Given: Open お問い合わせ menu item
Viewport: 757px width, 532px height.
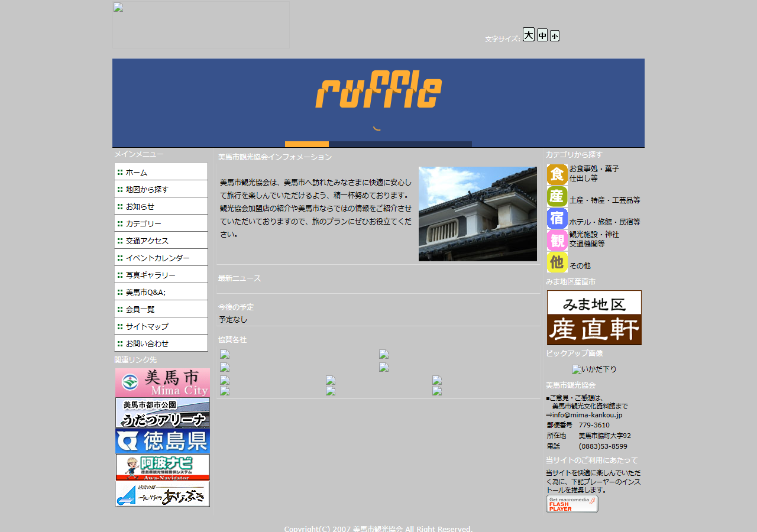Looking at the screenshot, I should pyautogui.click(x=161, y=343).
